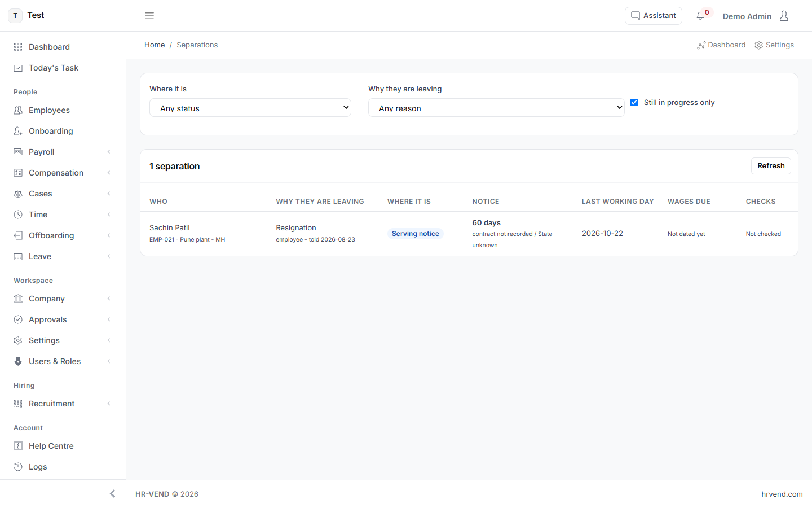Click the Help Centre info icon
The width and height of the screenshot is (812, 508).
[18, 446]
